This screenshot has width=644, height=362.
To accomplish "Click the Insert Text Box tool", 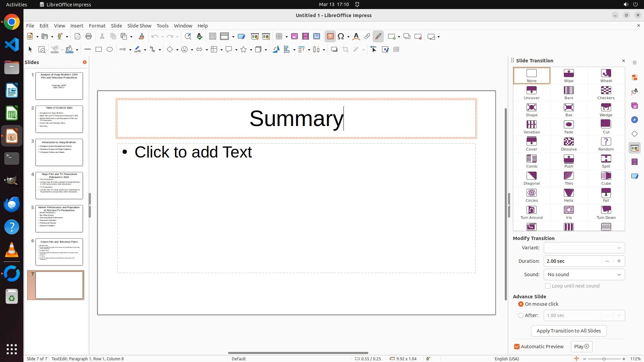I will [x=330, y=37].
